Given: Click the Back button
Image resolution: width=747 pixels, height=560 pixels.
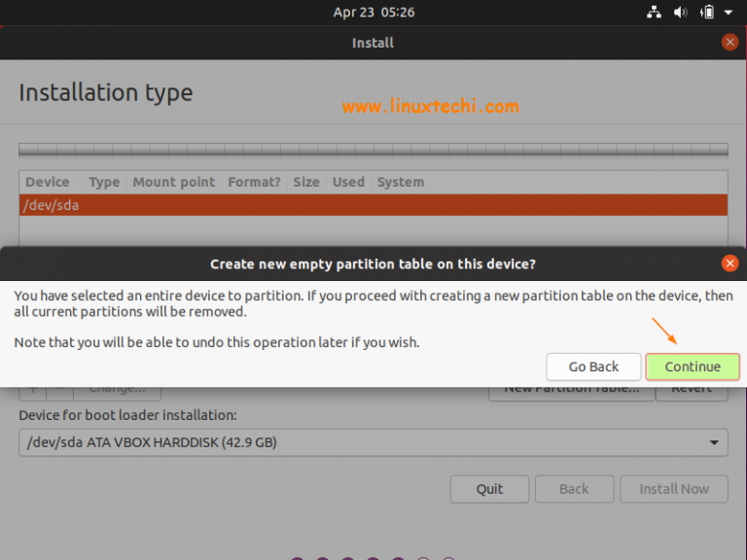Looking at the screenshot, I should tap(574, 489).
